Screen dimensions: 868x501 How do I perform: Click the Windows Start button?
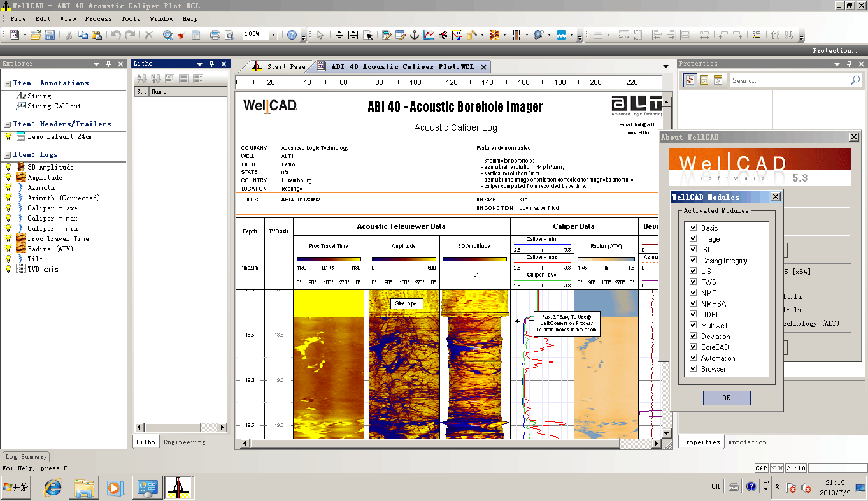pyautogui.click(x=17, y=488)
